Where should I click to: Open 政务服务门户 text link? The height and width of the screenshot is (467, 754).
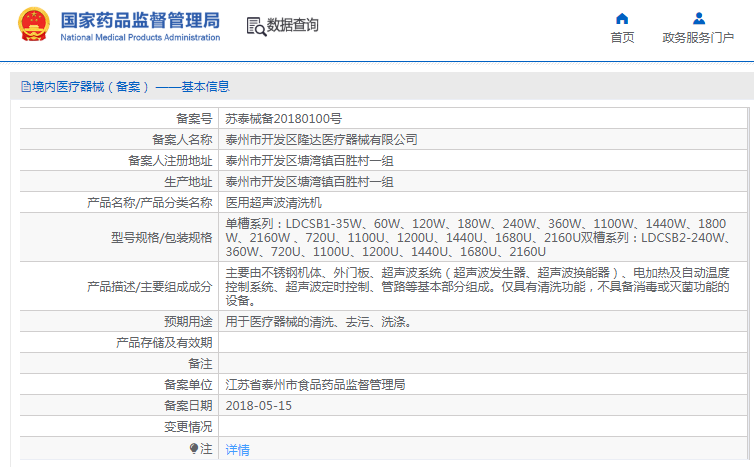click(x=698, y=38)
